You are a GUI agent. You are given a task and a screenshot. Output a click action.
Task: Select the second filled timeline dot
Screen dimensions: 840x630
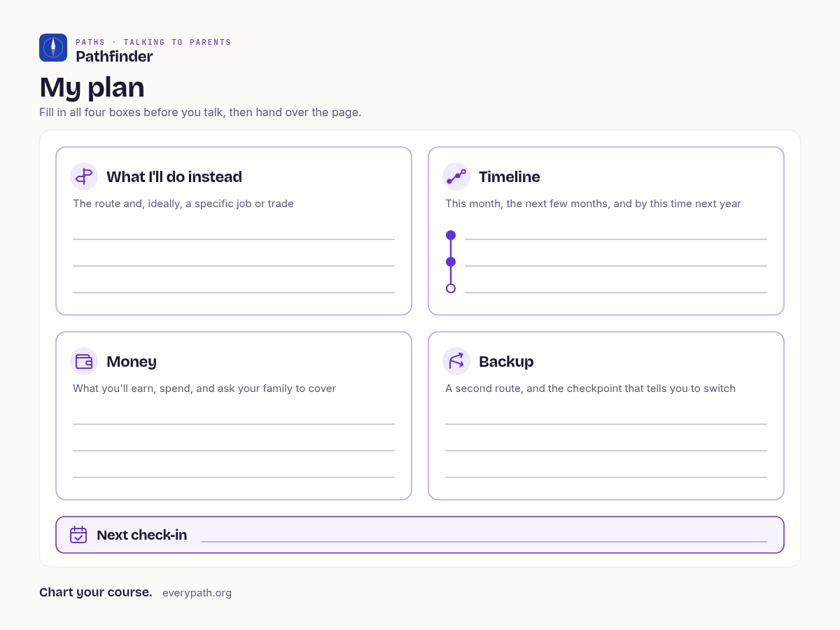pos(451,262)
